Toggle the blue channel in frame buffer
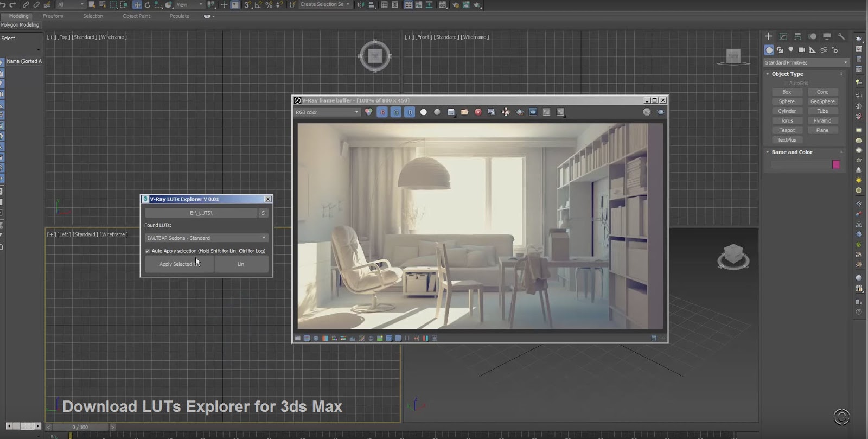Image resolution: width=868 pixels, height=439 pixels. click(x=410, y=112)
